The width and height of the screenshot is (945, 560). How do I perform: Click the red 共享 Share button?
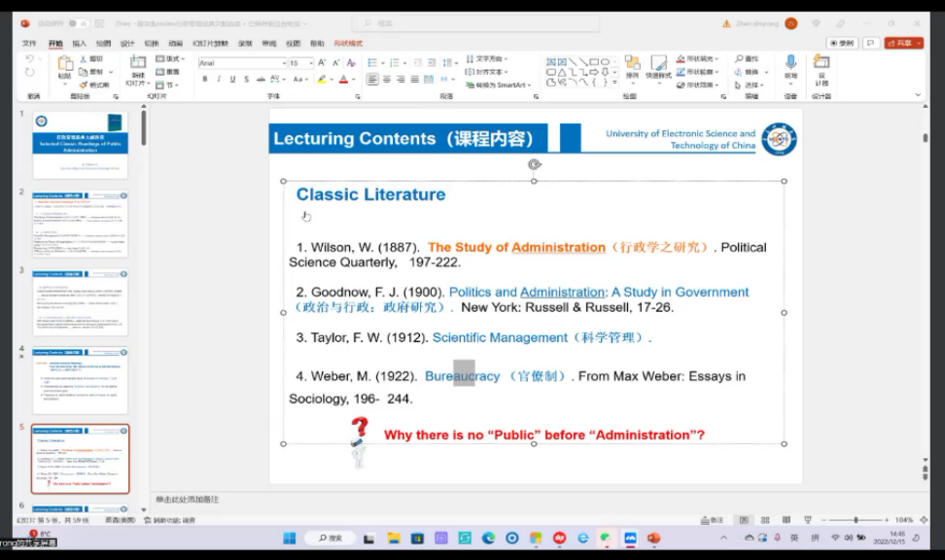coord(904,43)
